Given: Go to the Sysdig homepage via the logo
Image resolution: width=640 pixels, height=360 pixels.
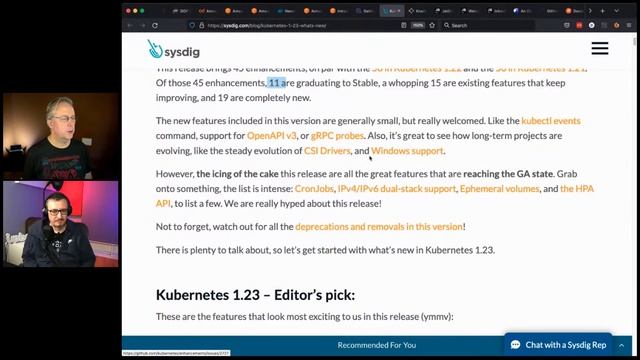Looking at the screenshot, I should coord(173,50).
